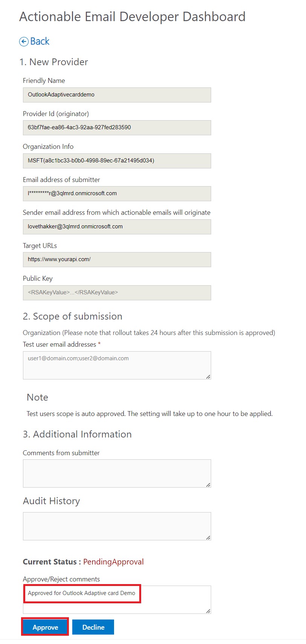This screenshot has height=644, width=306.
Task: Click the Audit History text area
Action: coord(117,526)
